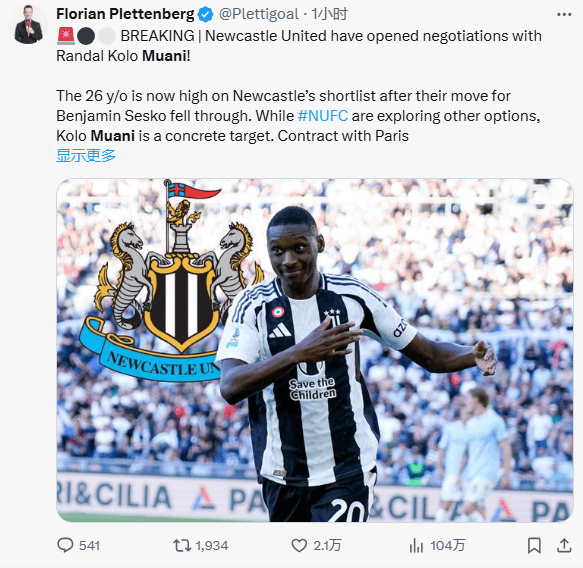Click the 1,934 reposts count

point(212,546)
